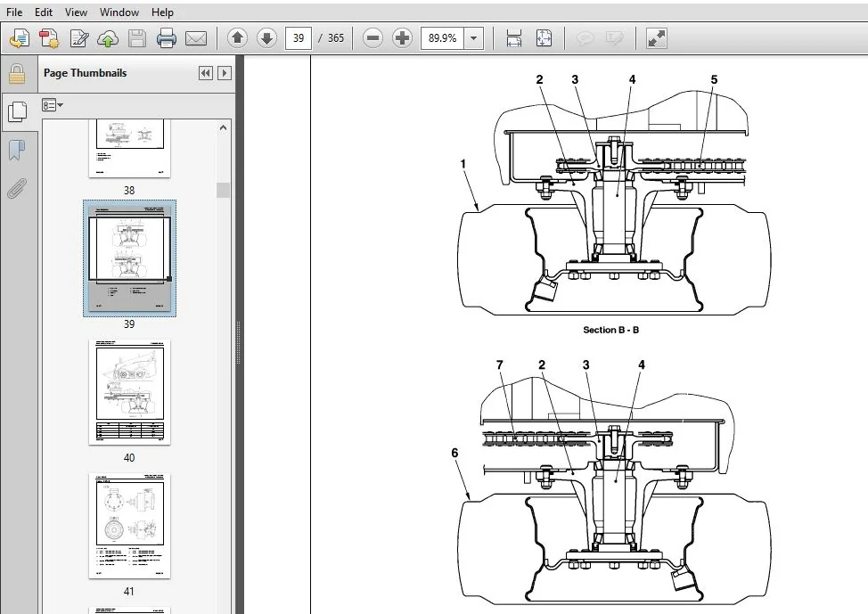Click the page number field showing 39

[x=299, y=38]
